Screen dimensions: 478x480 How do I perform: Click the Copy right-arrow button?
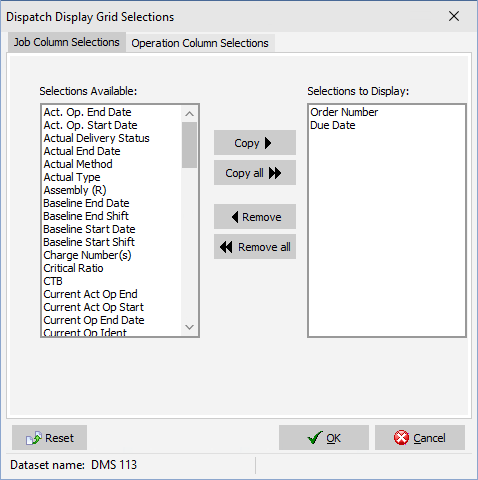pyautogui.click(x=255, y=143)
